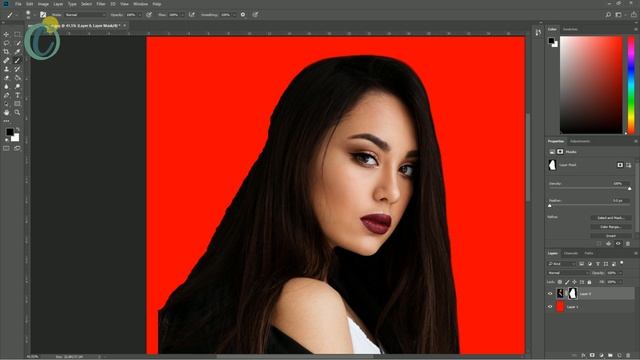Viewport: 640px width, 360px height.
Task: Open the layer filter Kind dropdown
Action: pos(561,264)
